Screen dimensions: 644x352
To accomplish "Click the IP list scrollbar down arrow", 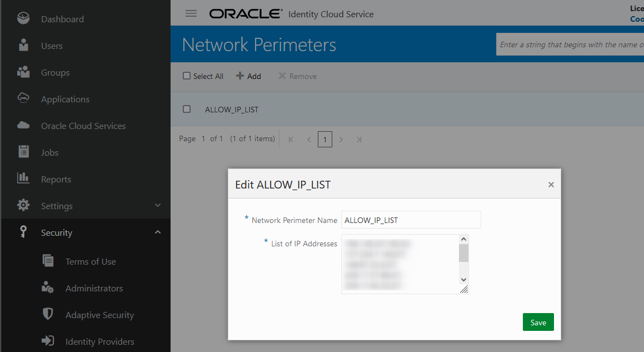I will click(464, 280).
